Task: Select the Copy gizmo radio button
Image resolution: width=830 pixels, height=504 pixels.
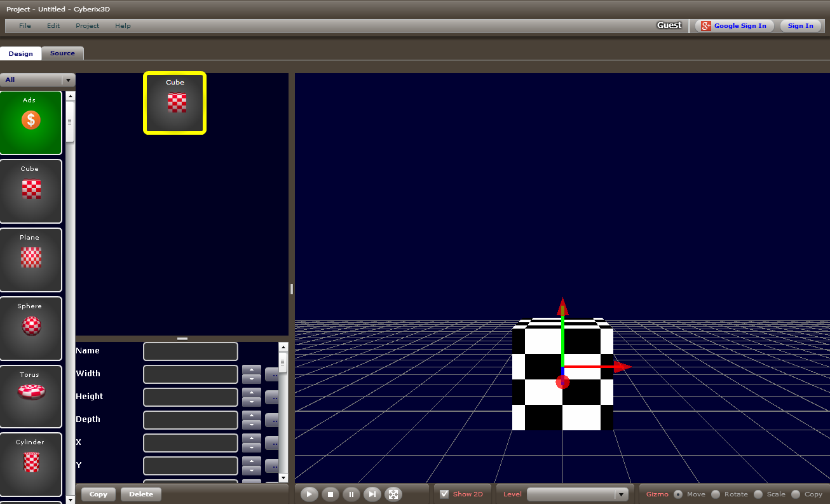Action: (796, 494)
